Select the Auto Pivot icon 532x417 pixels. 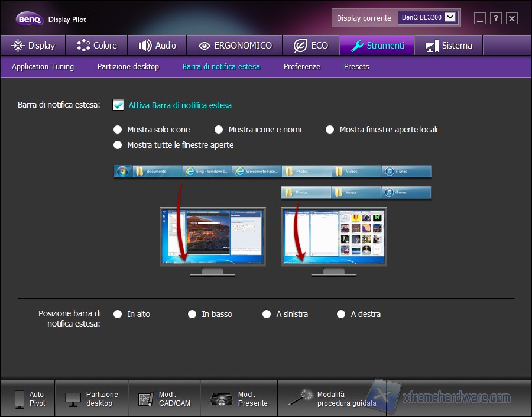[20, 399]
